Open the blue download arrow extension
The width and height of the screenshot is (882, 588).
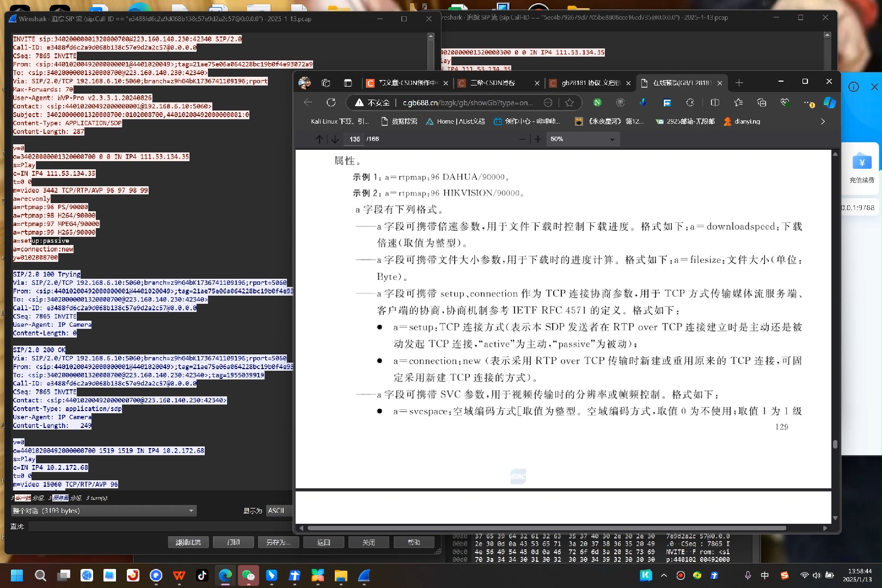643,102
